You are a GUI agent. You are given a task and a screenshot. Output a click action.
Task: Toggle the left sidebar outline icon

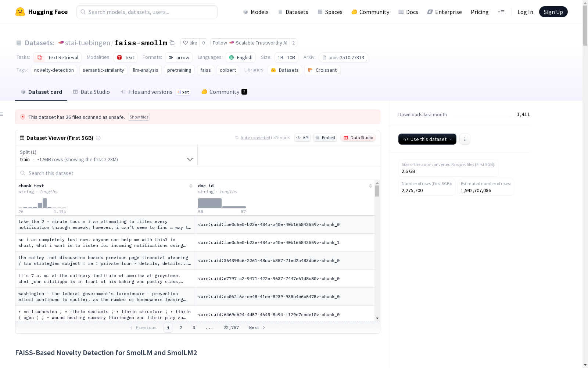(x=2, y=114)
